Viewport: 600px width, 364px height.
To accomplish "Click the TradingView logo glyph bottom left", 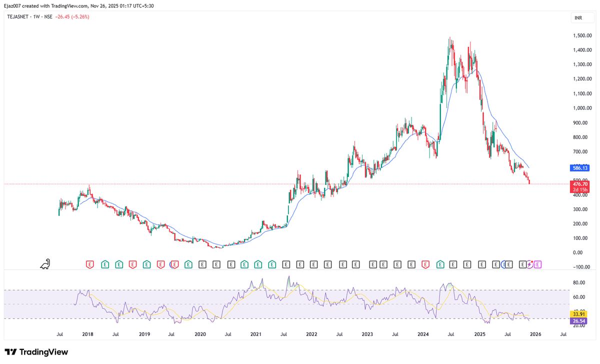I will point(11,352).
